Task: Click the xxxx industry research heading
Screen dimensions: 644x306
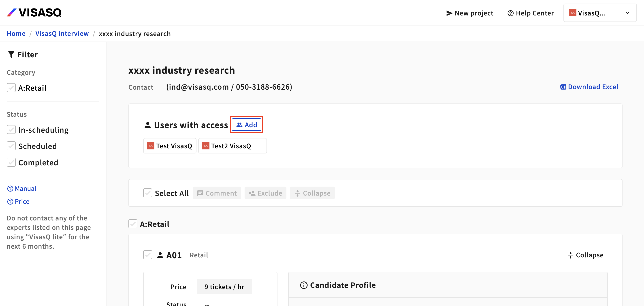Action: (182, 70)
